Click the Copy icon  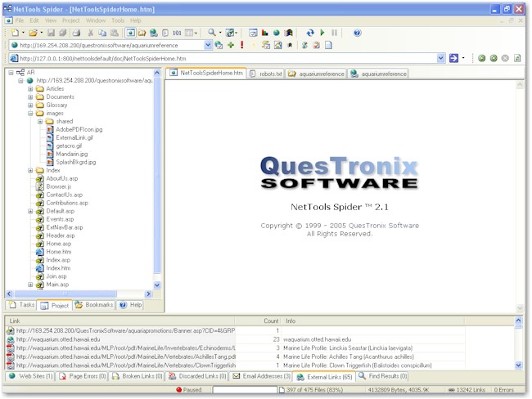102,33
